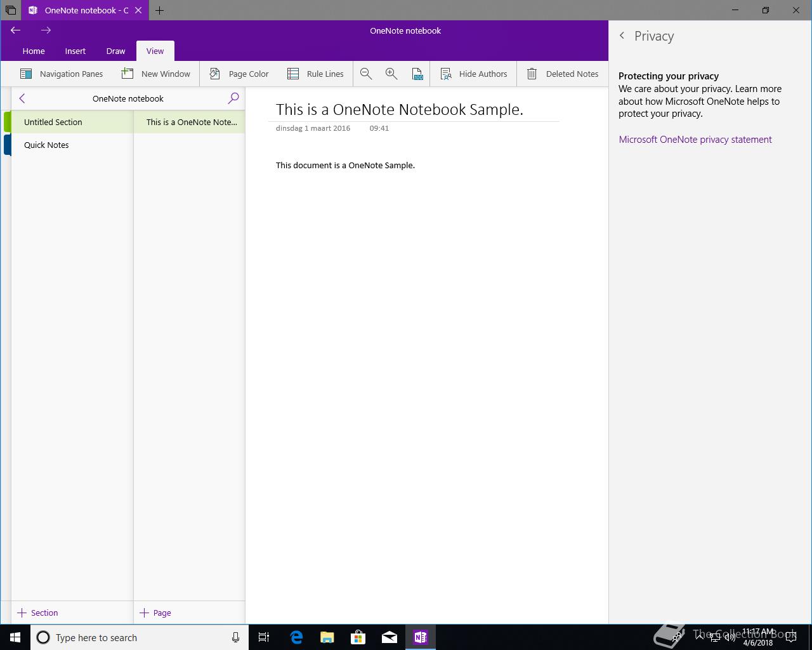The image size is (812, 650).
Task: Open Task View on the taskbar
Action: [x=264, y=637]
